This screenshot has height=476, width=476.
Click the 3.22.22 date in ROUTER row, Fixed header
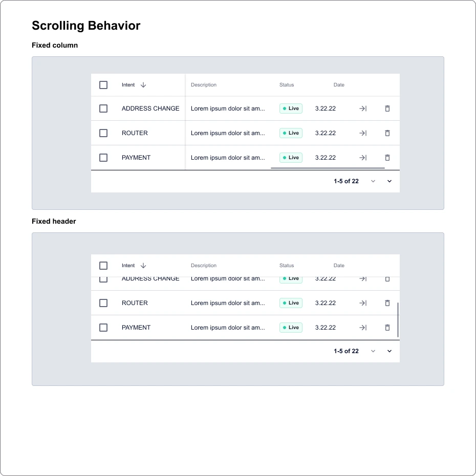(326, 303)
